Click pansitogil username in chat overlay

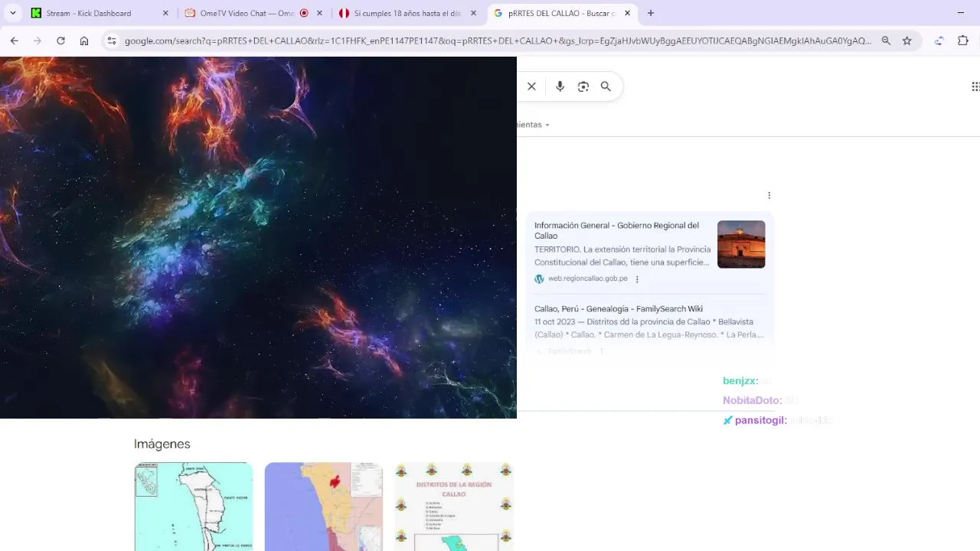pos(761,420)
